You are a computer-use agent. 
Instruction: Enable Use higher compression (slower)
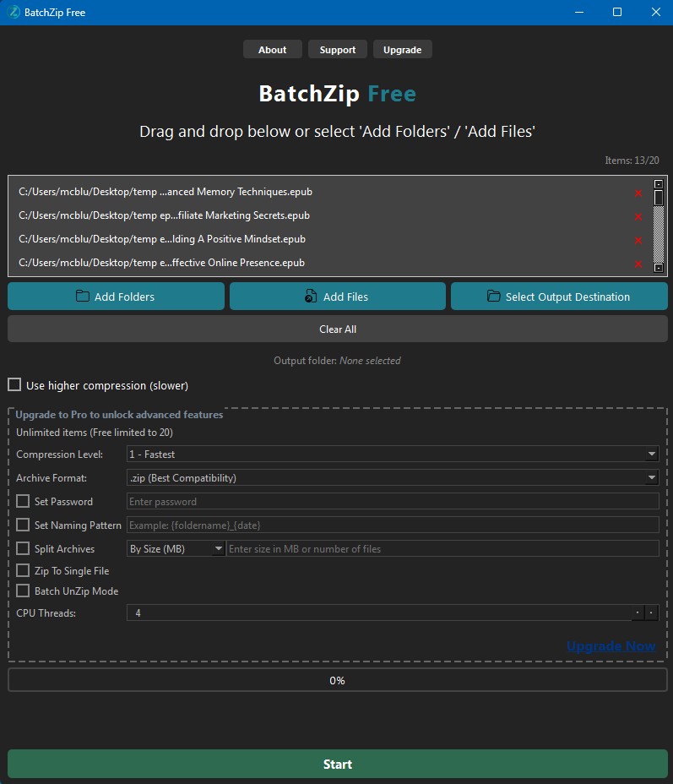point(14,384)
